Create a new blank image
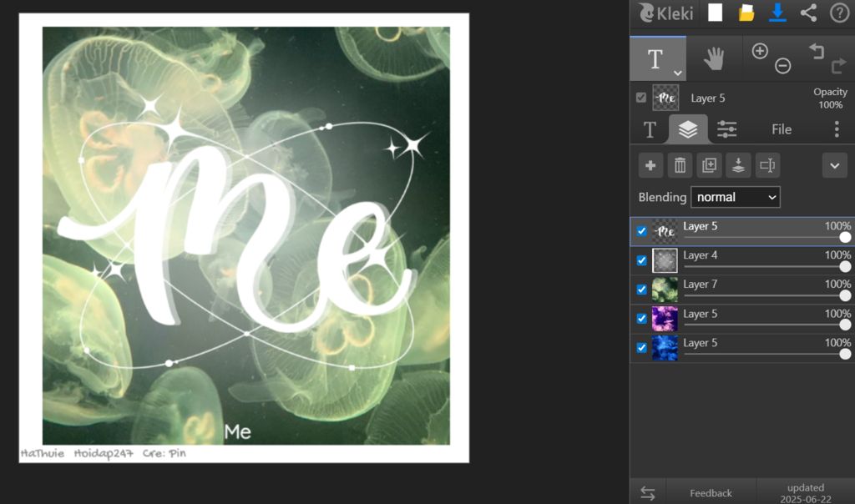Screen dimensions: 855x504 pyautogui.click(x=715, y=12)
